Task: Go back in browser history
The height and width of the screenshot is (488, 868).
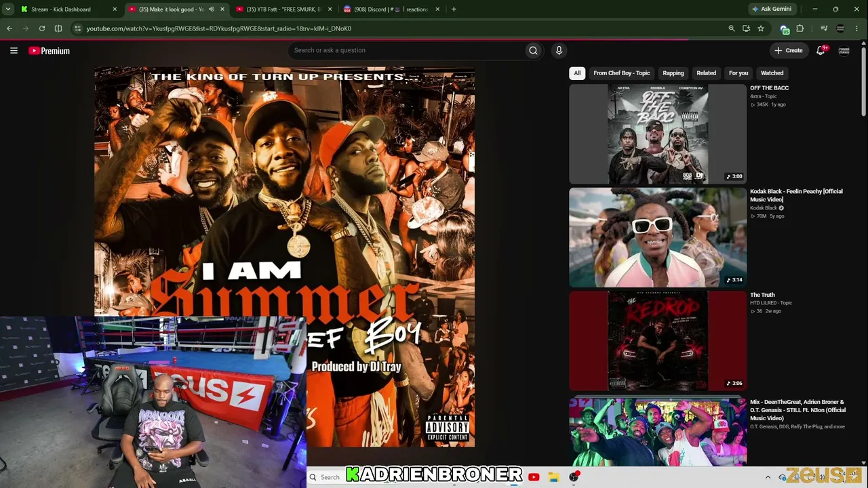Action: 9,28
